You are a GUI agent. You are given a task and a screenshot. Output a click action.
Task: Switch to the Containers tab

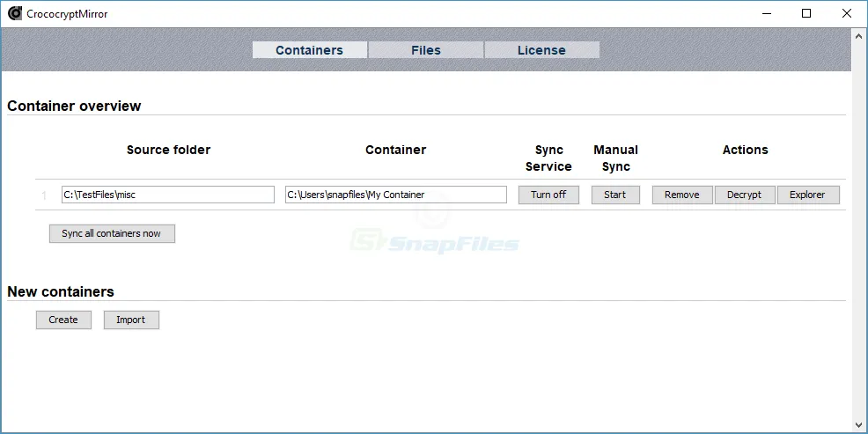[x=310, y=50]
